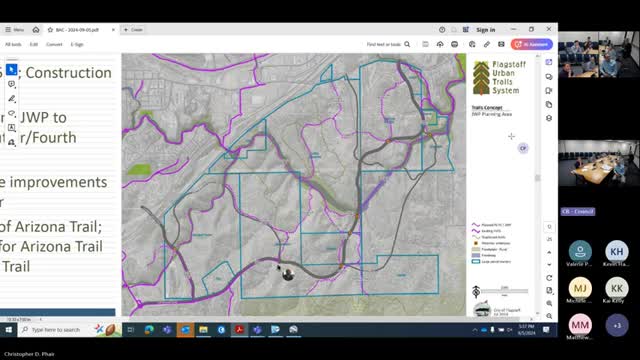Open the bookmarks panel in right sidebar
The height and width of the screenshot is (360, 640).
[x=549, y=91]
